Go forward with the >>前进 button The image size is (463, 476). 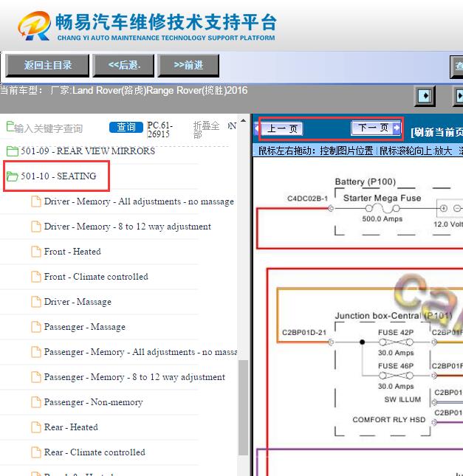coord(188,65)
